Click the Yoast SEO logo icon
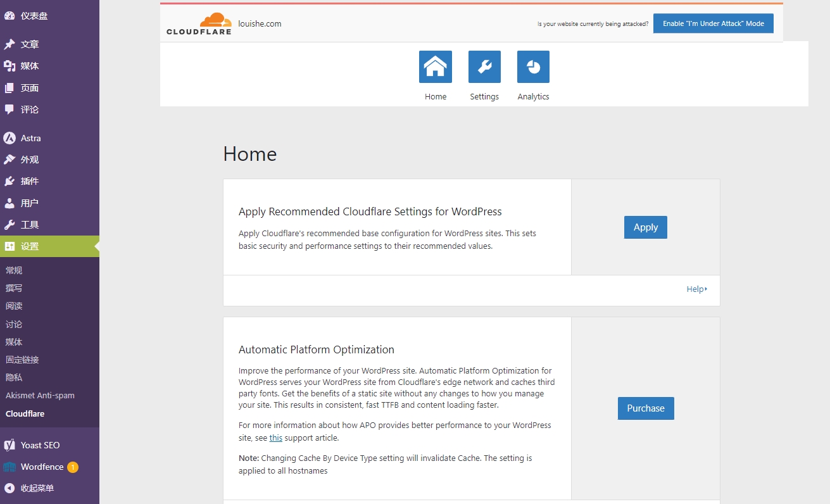830x504 pixels. point(9,445)
